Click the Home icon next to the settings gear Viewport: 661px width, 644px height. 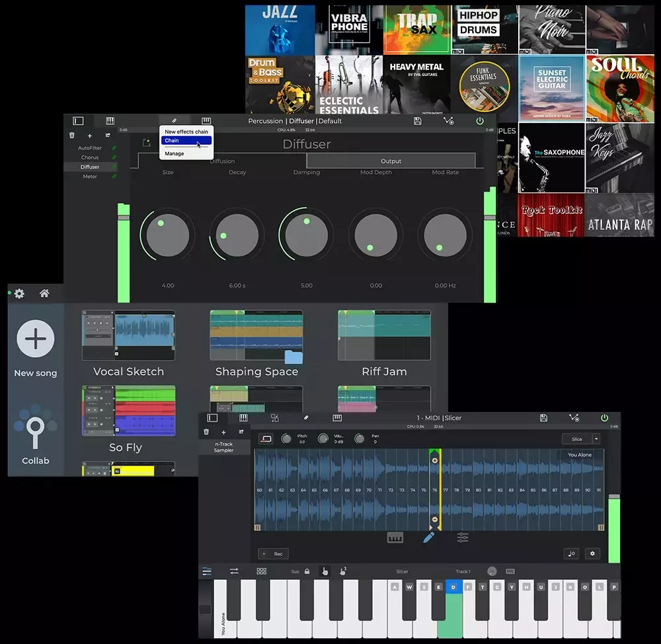(x=44, y=293)
